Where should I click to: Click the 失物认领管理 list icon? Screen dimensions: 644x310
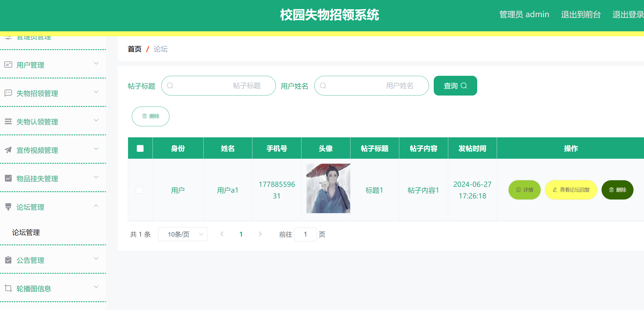coord(8,122)
